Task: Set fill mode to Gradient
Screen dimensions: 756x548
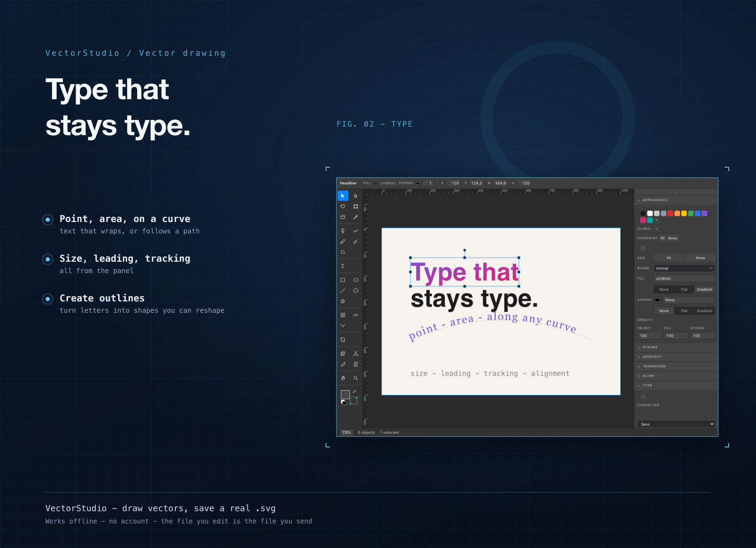Action: (x=704, y=289)
